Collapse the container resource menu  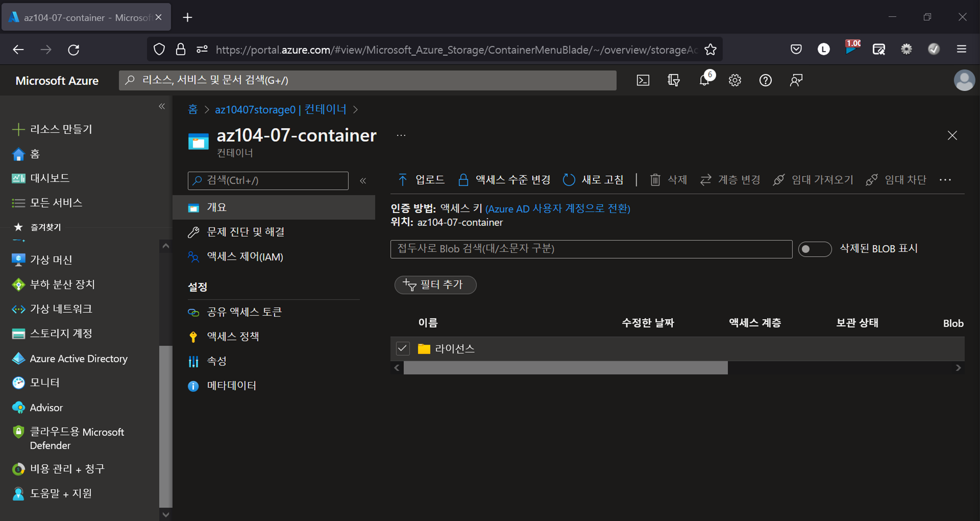(x=363, y=181)
